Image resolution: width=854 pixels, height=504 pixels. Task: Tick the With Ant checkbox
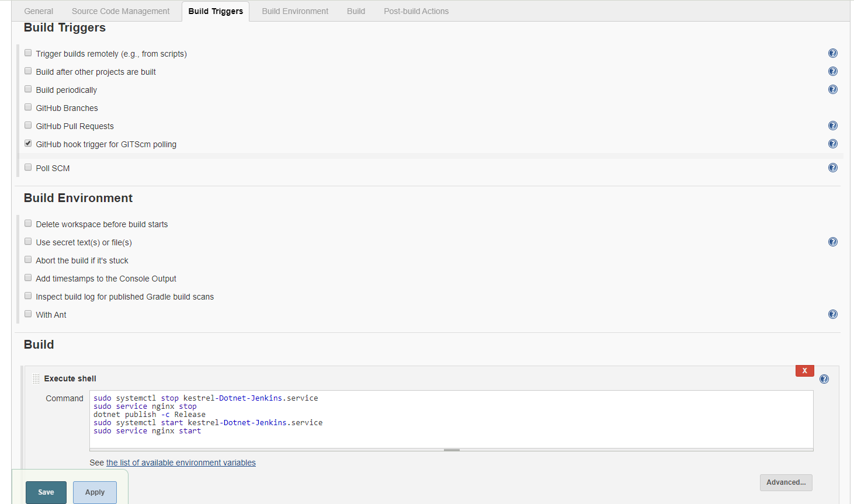(x=28, y=314)
